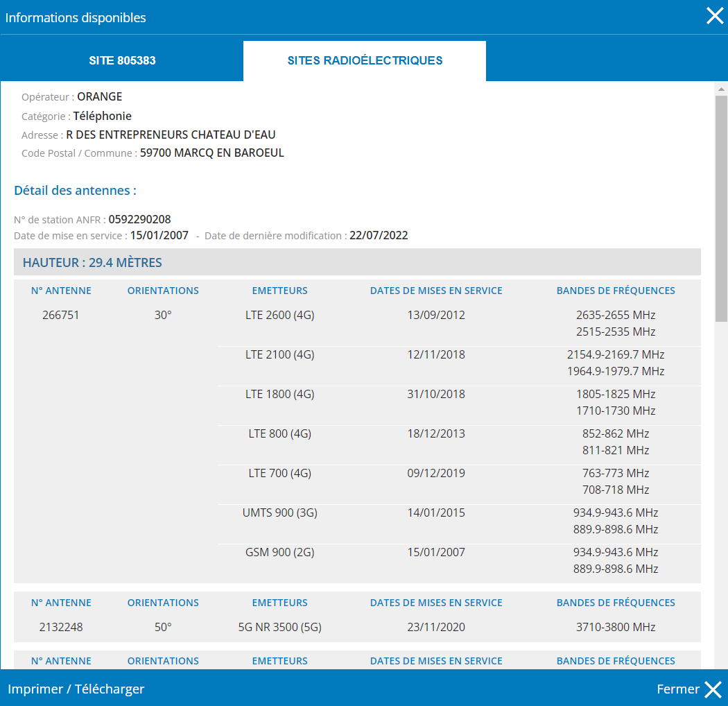The width and height of the screenshot is (728, 706).
Task: Select antenna number 266751
Action: tap(61, 315)
